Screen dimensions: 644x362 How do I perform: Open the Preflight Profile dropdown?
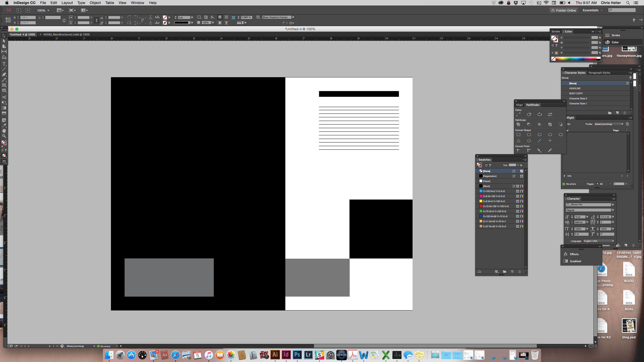pyautogui.click(x=622, y=124)
